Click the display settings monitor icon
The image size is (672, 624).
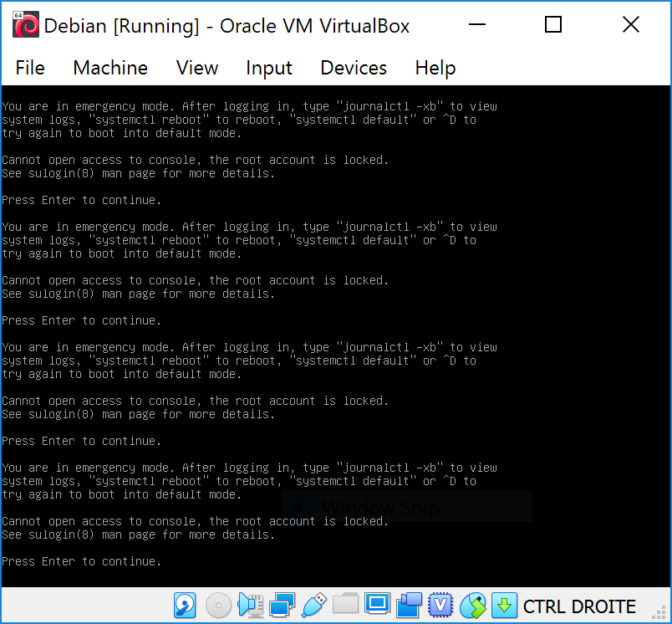[x=377, y=604]
